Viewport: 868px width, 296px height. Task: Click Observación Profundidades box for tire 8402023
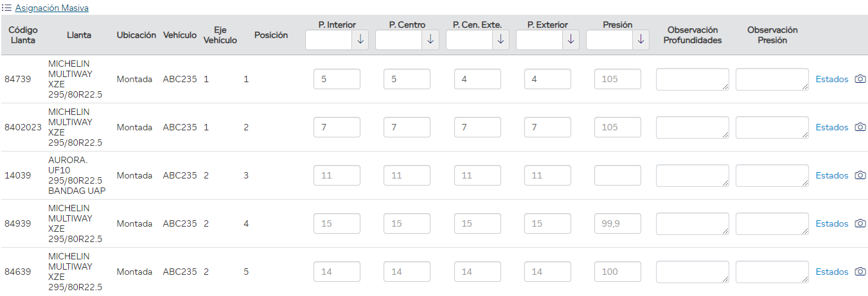(x=692, y=127)
